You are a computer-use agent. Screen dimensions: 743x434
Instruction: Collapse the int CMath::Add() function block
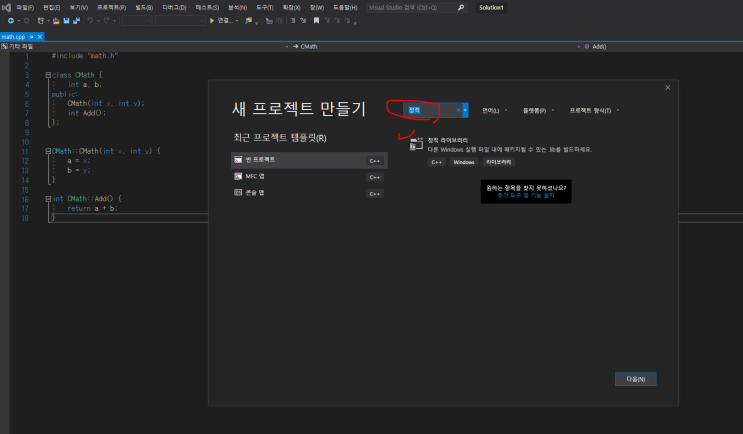(48, 199)
